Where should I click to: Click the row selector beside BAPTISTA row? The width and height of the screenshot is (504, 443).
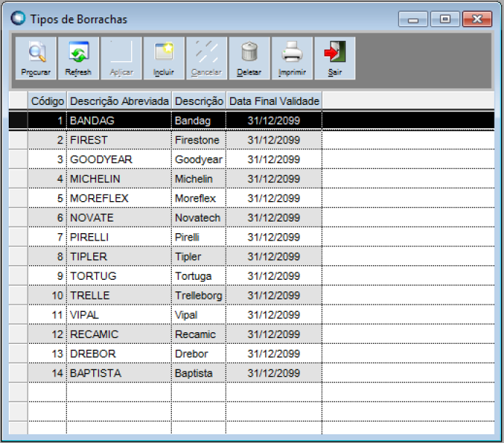(18, 373)
